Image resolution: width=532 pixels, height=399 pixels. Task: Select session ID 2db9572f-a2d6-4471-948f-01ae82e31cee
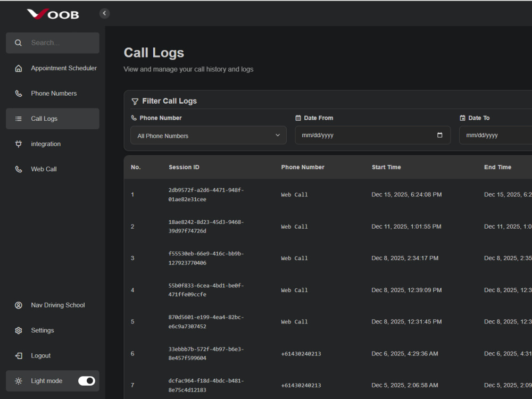pos(206,195)
